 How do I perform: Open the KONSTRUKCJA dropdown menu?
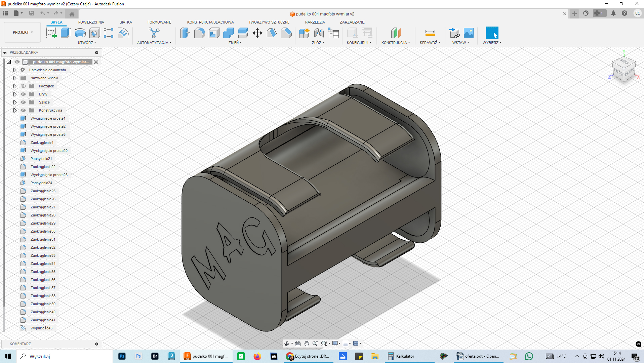point(396,43)
